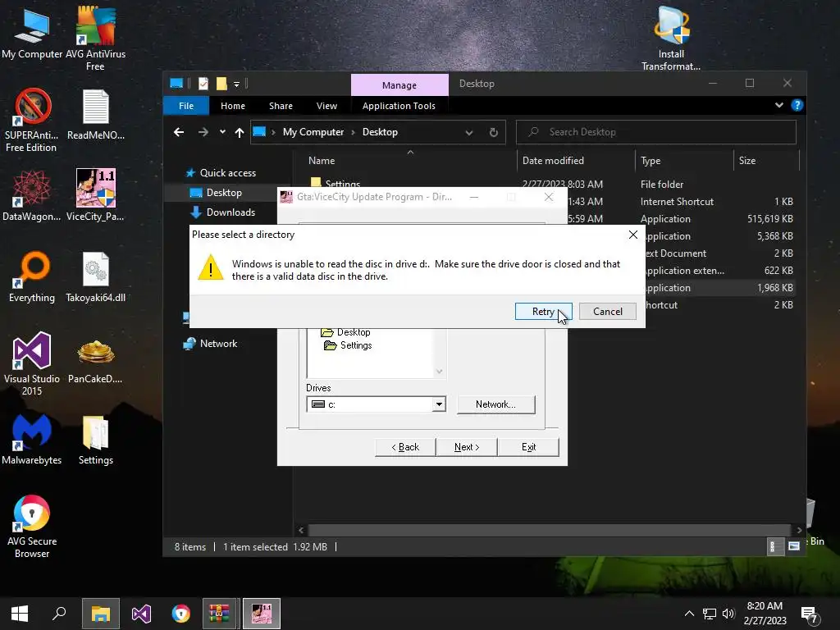840x630 pixels.
Task: Click Exit button in updater
Action: pos(528,447)
